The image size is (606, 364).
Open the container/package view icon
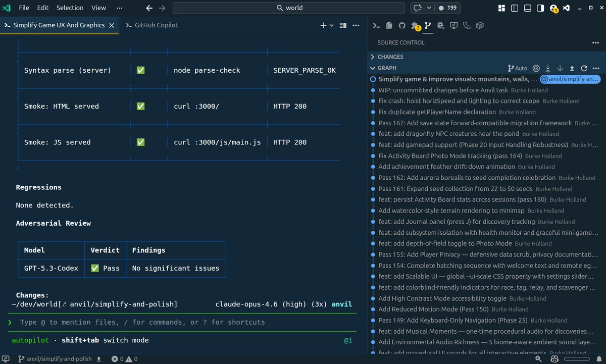480,25
